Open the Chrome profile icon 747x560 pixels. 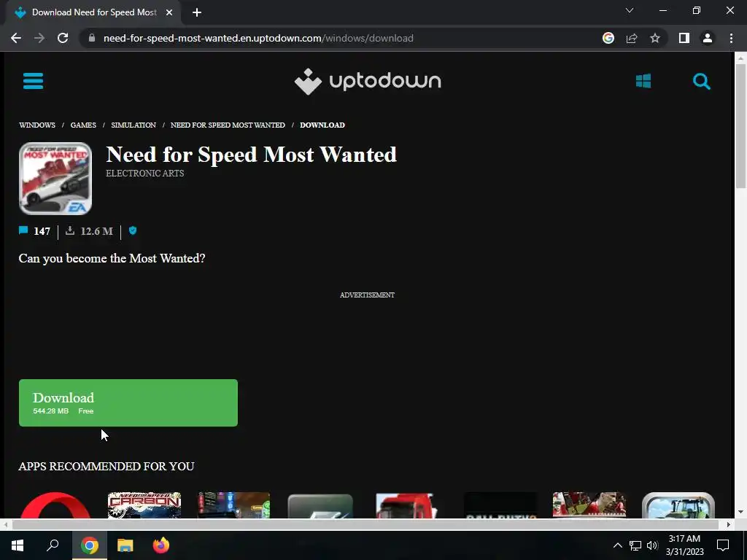coord(708,38)
